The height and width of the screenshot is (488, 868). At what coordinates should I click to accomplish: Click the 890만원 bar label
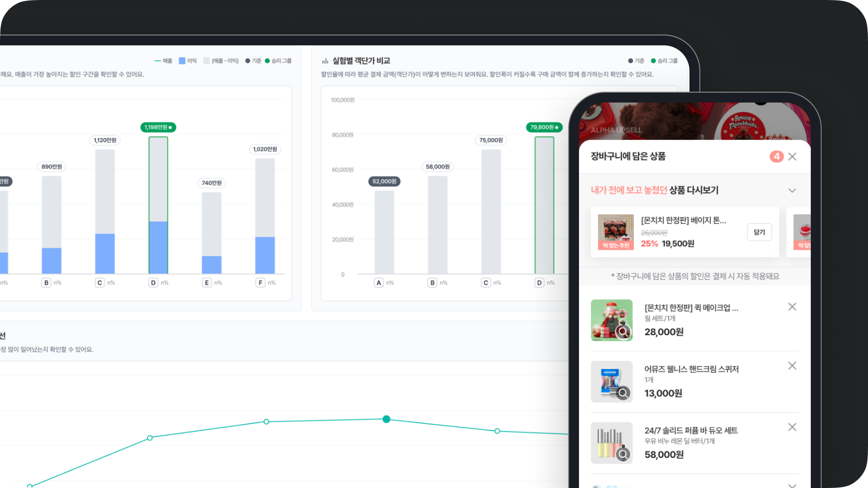tap(52, 167)
